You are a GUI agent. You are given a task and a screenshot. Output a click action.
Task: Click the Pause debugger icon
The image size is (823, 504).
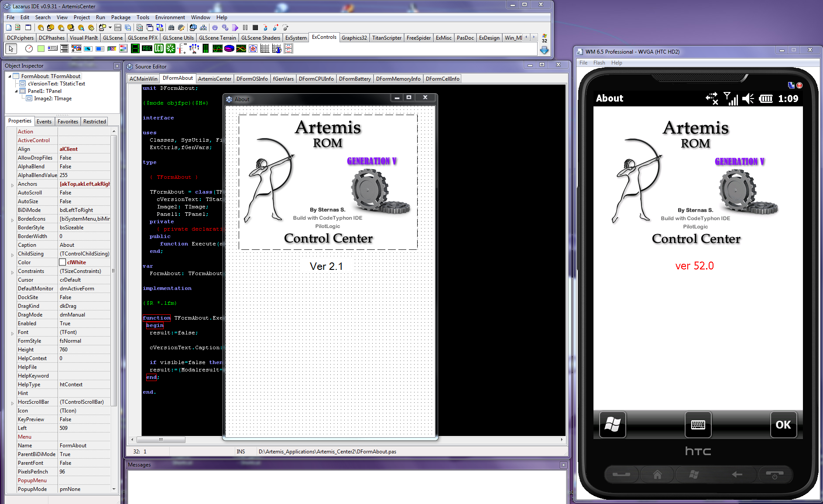(245, 27)
